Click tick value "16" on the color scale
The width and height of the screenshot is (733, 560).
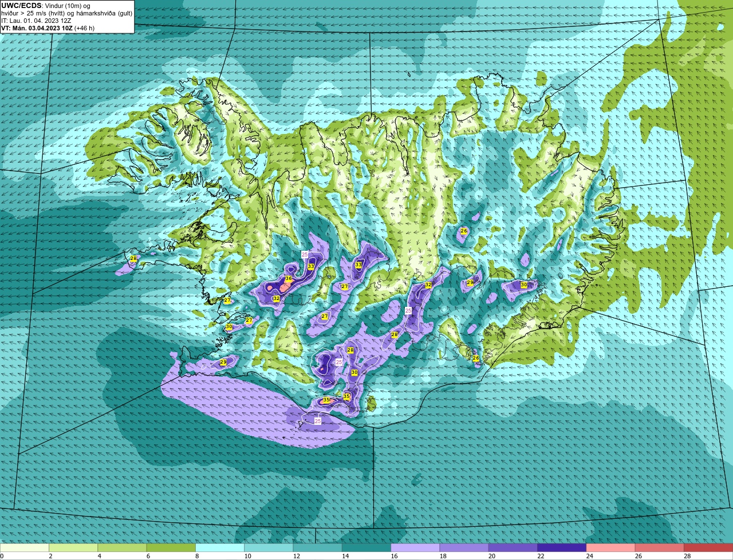pos(393,556)
